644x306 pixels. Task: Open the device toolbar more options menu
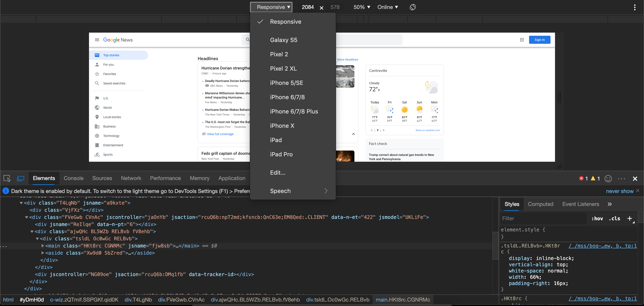[x=635, y=7]
